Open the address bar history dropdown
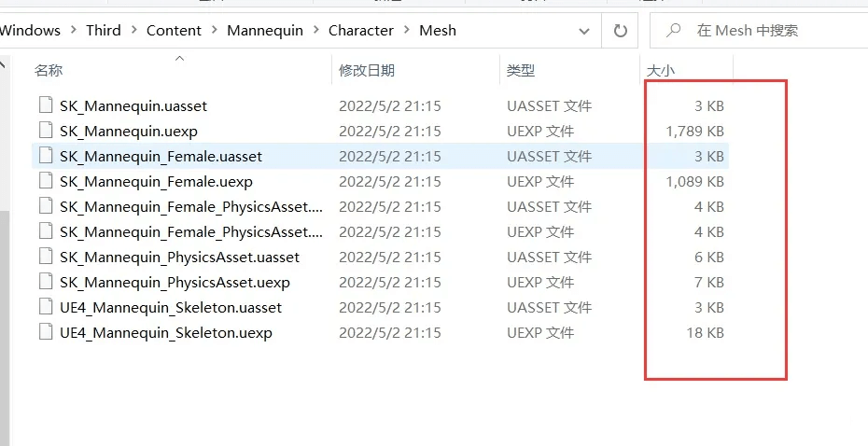Screen dimensions: 868x446 (x=585, y=31)
